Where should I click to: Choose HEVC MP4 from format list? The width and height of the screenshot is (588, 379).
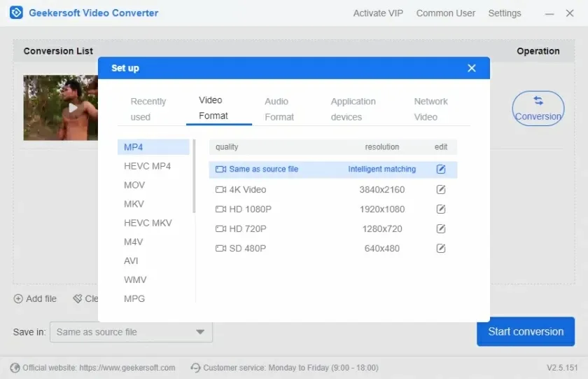pyautogui.click(x=147, y=166)
